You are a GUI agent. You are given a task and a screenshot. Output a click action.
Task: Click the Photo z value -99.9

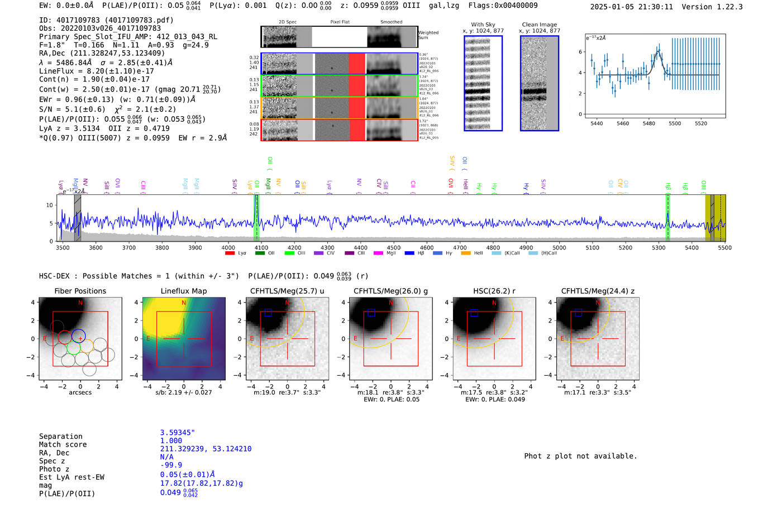(x=171, y=465)
